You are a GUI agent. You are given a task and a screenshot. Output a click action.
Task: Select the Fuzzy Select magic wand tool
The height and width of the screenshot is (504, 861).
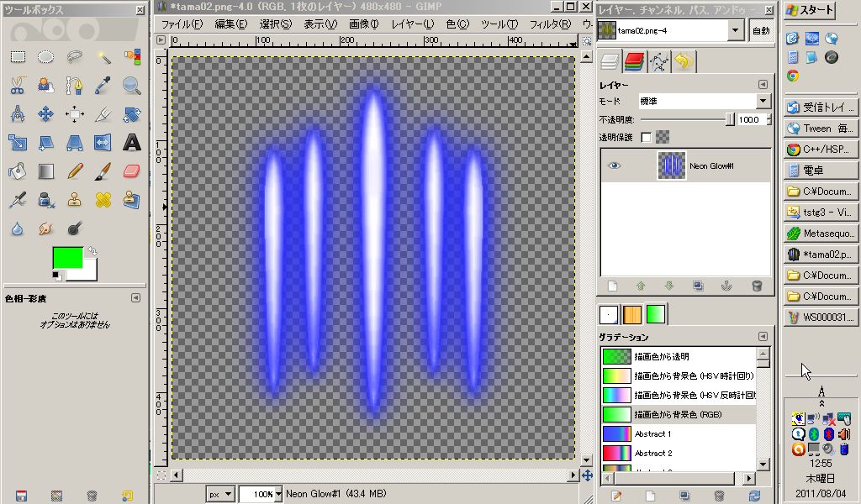(x=103, y=56)
